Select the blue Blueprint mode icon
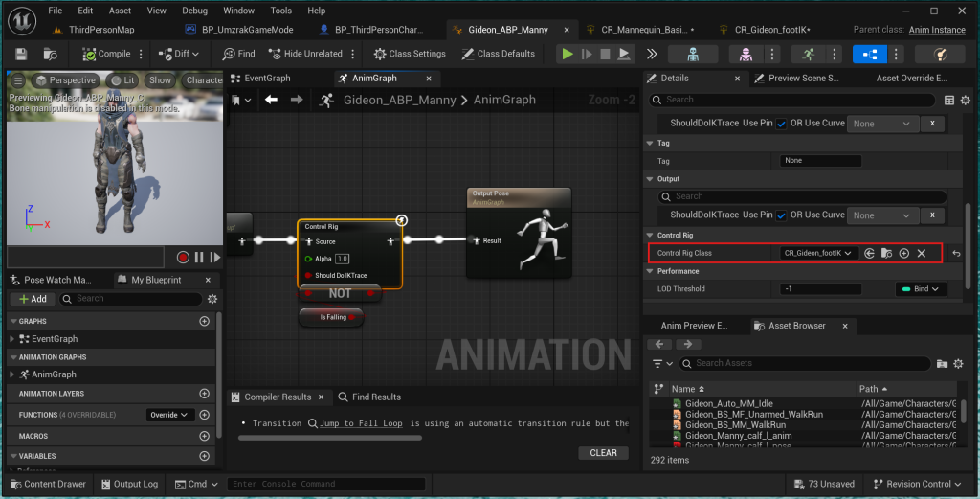980x499 pixels. click(x=869, y=54)
